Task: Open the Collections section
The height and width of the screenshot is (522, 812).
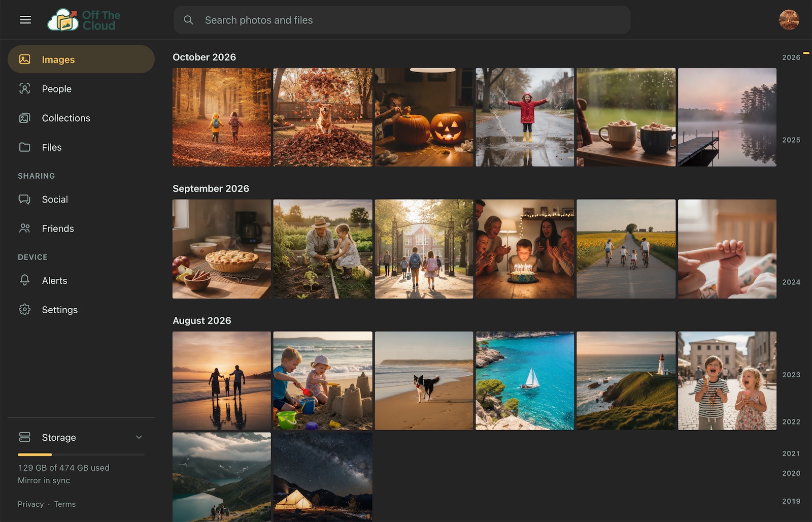Action: point(81,118)
